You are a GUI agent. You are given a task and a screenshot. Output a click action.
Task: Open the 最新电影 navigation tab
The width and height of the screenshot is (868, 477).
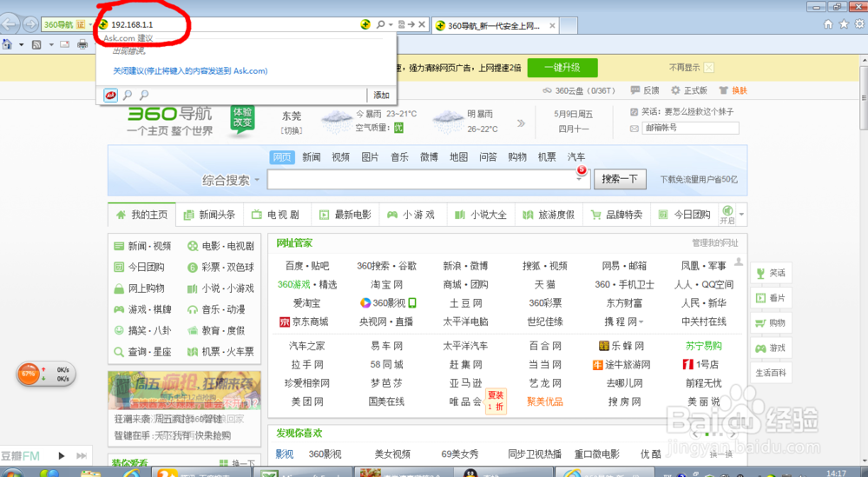pyautogui.click(x=345, y=215)
